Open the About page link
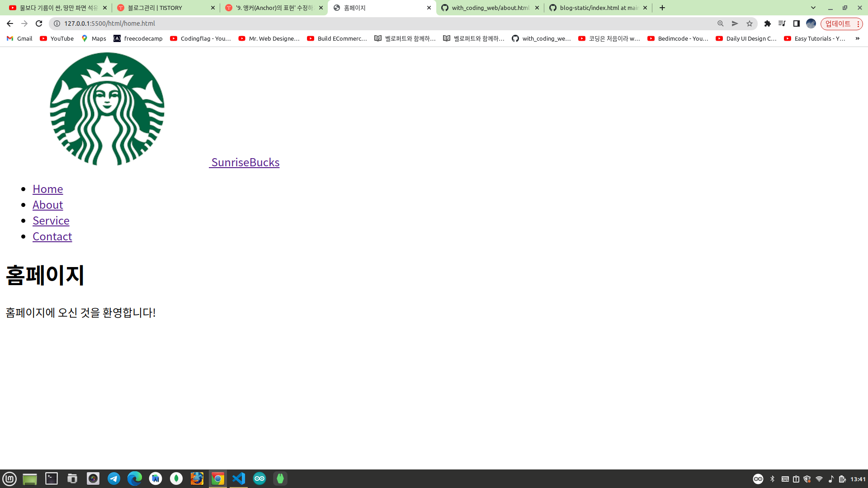This screenshot has width=868, height=488. (x=47, y=205)
